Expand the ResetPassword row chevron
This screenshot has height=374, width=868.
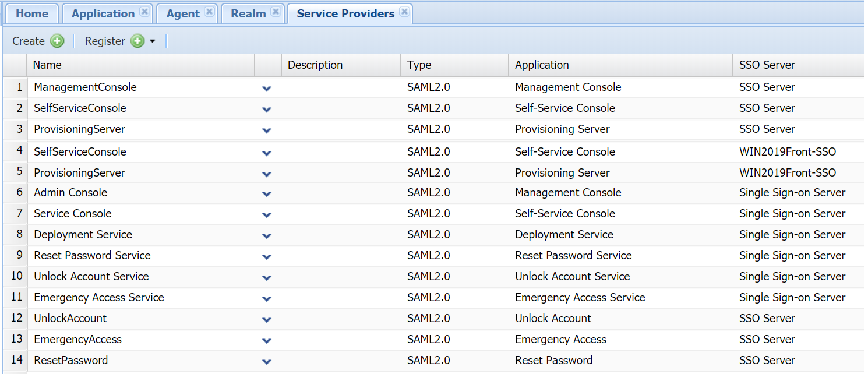(267, 362)
